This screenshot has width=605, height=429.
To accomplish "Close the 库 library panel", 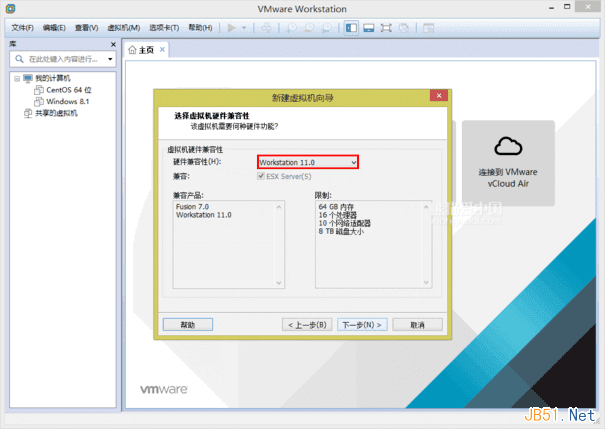I will [x=113, y=44].
